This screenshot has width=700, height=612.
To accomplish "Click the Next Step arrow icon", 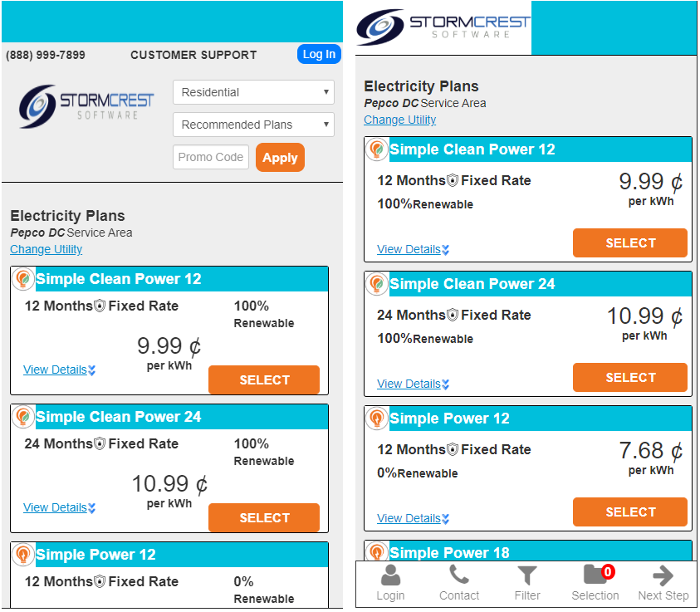I will pos(663,575).
